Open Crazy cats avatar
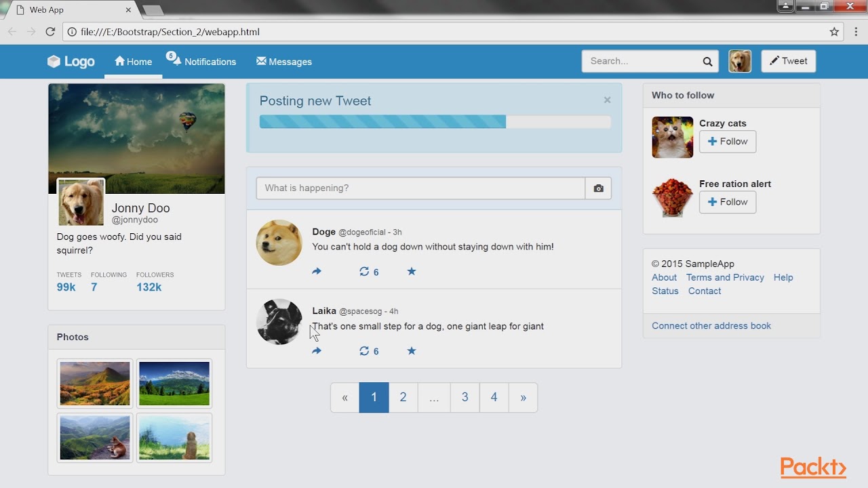 [x=673, y=138]
